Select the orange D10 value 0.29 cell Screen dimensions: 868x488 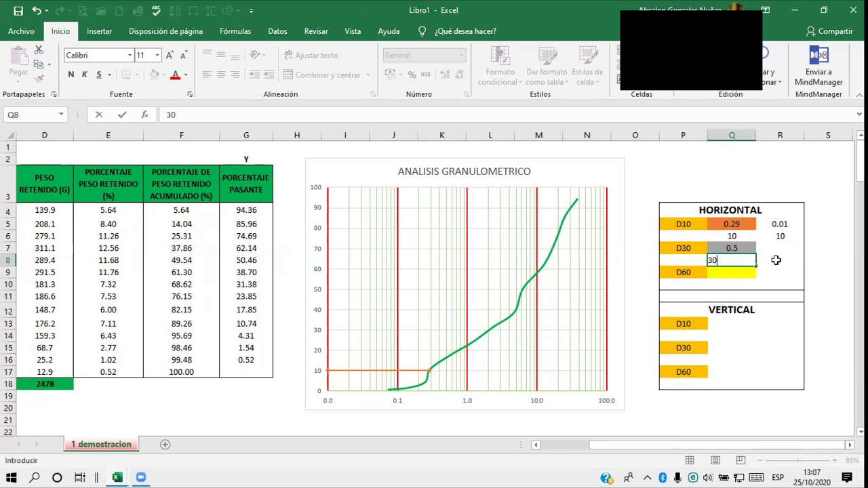pos(732,224)
